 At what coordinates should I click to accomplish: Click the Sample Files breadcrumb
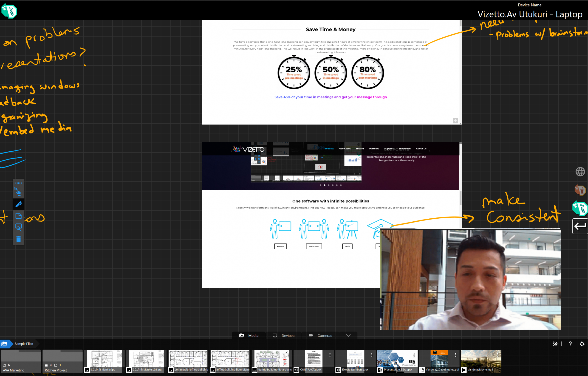[x=24, y=344]
